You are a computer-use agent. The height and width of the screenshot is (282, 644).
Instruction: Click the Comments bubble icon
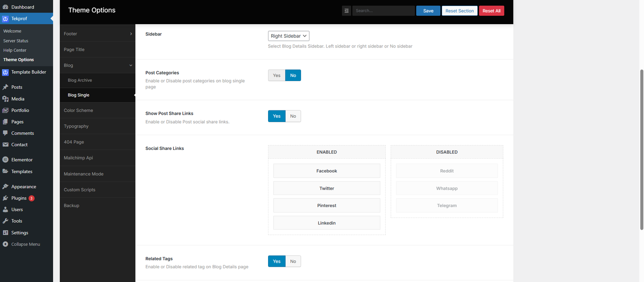click(x=5, y=133)
